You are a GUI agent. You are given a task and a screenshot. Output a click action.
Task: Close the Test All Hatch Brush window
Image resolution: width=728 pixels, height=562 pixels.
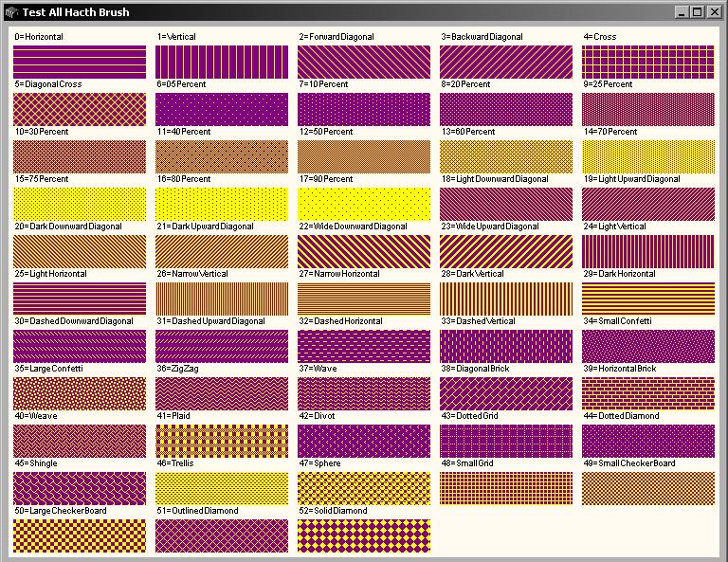(x=714, y=12)
